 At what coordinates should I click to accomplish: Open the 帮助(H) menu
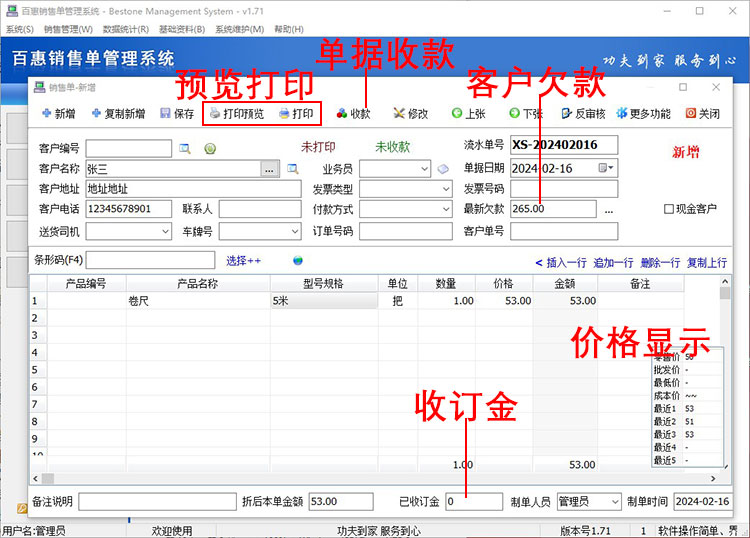289,29
